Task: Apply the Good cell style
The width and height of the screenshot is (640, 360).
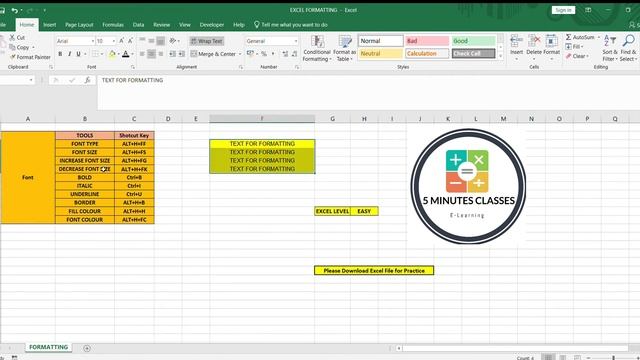Action: 473,41
